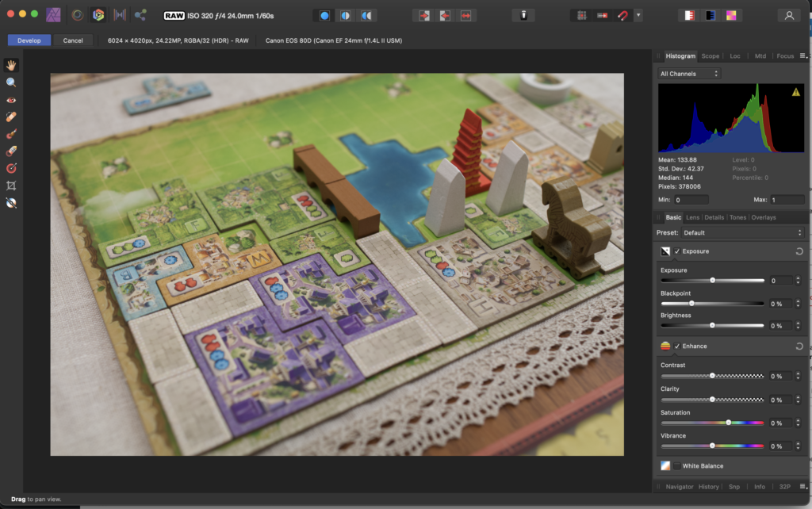
Task: Switch to the Navigator tab
Action: (x=680, y=487)
